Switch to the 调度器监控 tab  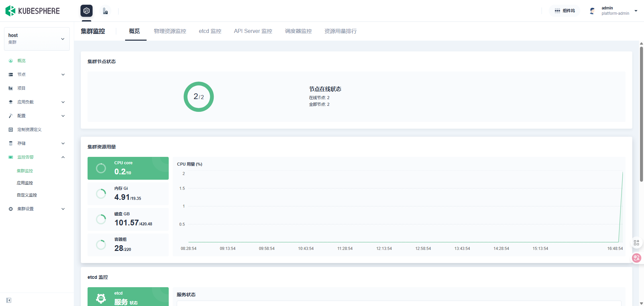click(x=299, y=31)
